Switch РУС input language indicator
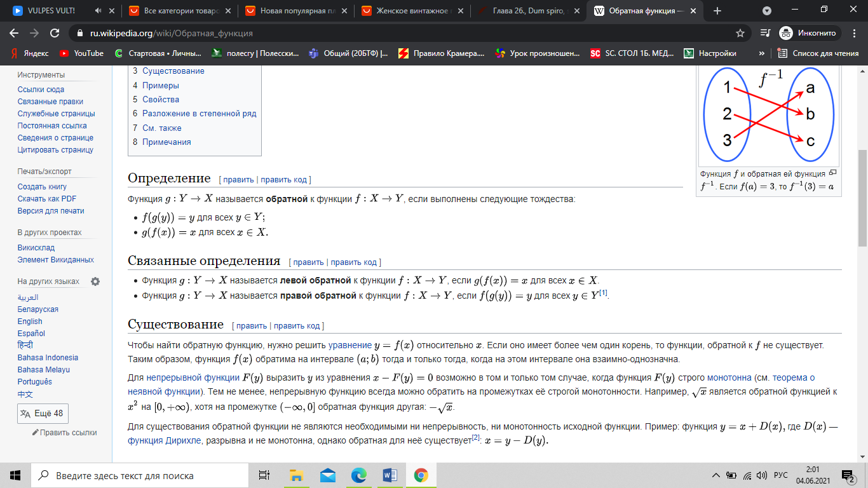The height and width of the screenshot is (488, 868). (x=781, y=475)
